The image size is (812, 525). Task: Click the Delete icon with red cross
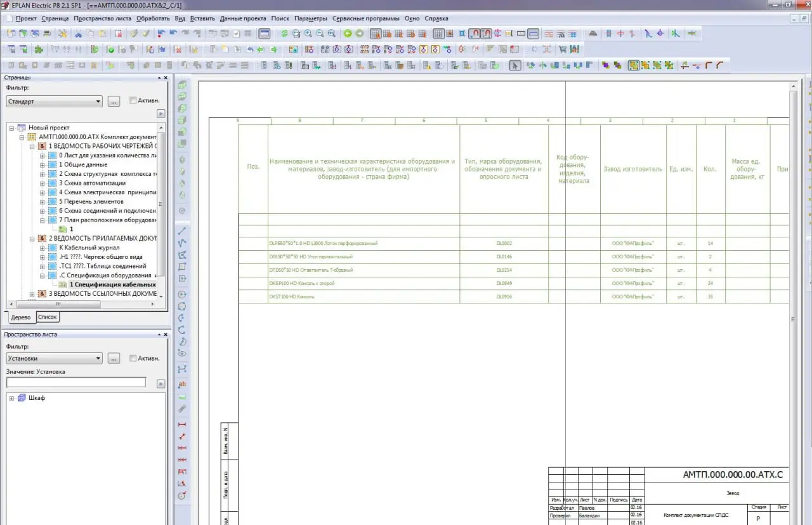tap(118, 34)
